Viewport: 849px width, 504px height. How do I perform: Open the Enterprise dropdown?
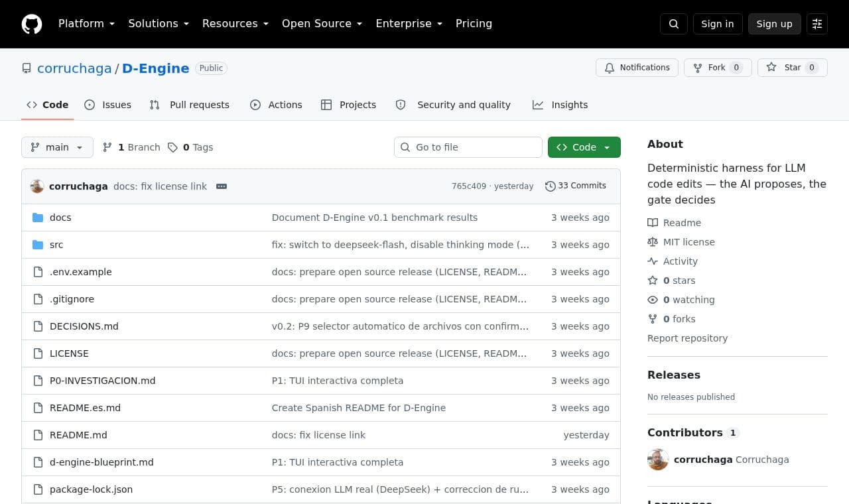(x=409, y=24)
